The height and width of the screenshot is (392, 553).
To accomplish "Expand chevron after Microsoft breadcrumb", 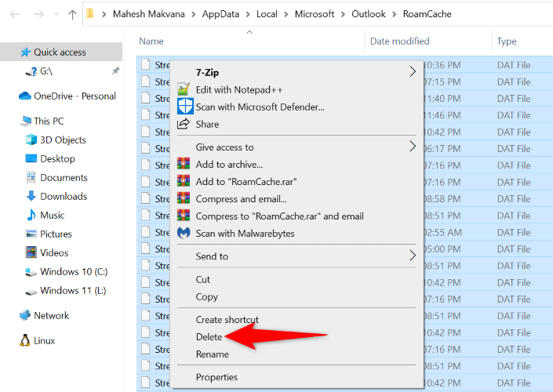I will tap(343, 14).
